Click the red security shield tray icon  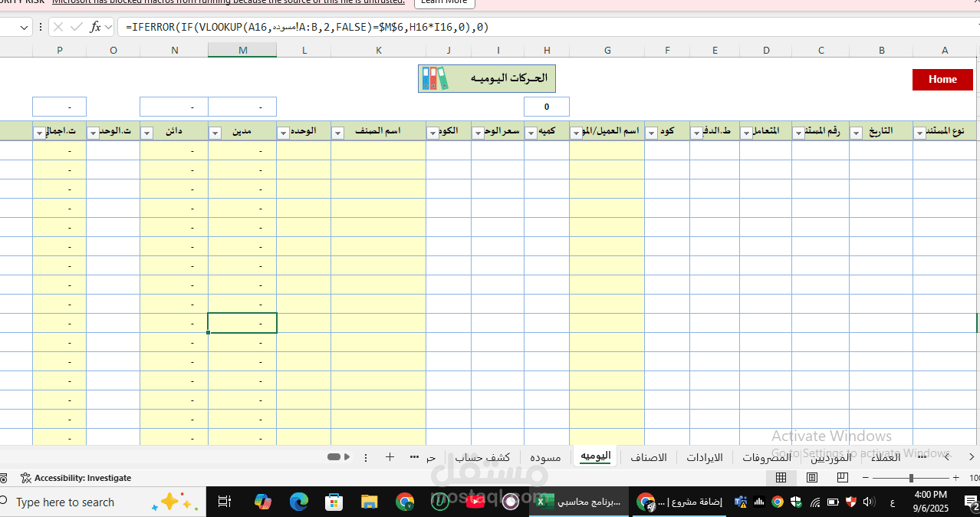click(x=851, y=502)
